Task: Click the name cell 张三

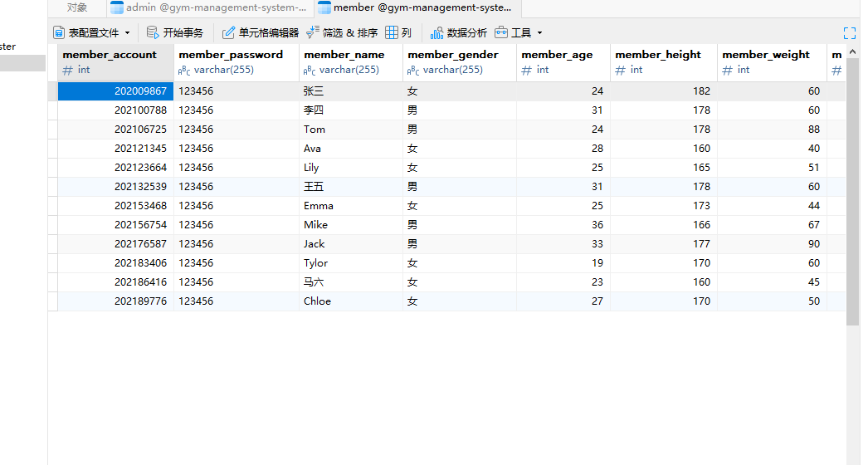Action: [351, 91]
